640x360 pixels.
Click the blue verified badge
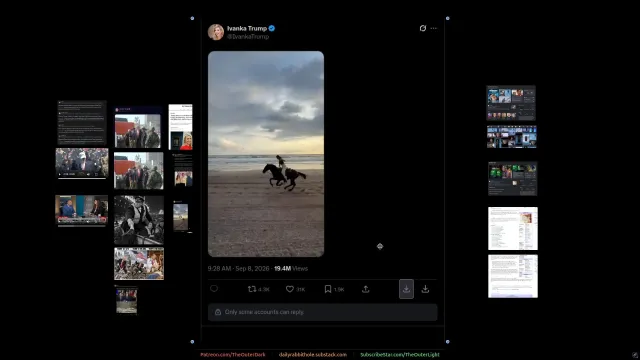tap(272, 28)
